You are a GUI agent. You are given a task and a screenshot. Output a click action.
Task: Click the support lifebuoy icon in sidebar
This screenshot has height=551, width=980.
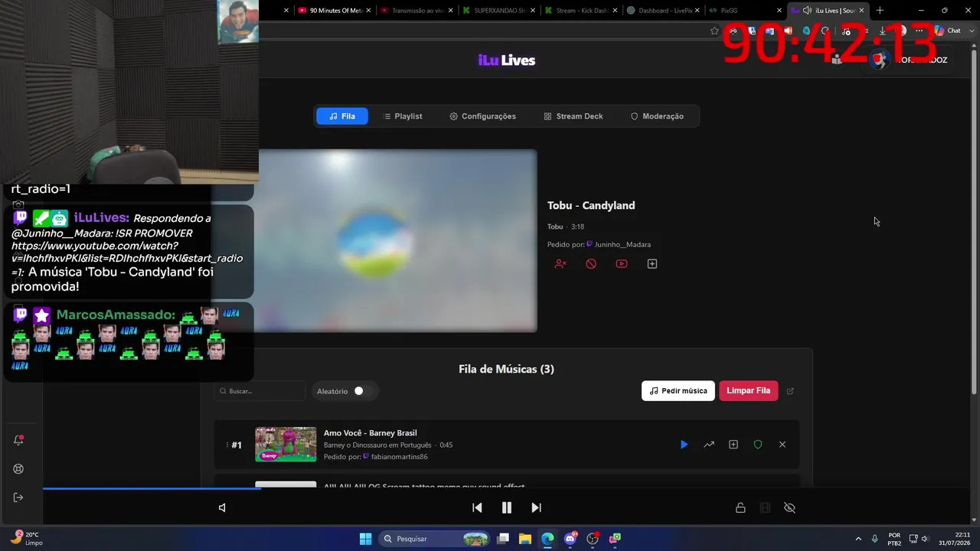(19, 469)
